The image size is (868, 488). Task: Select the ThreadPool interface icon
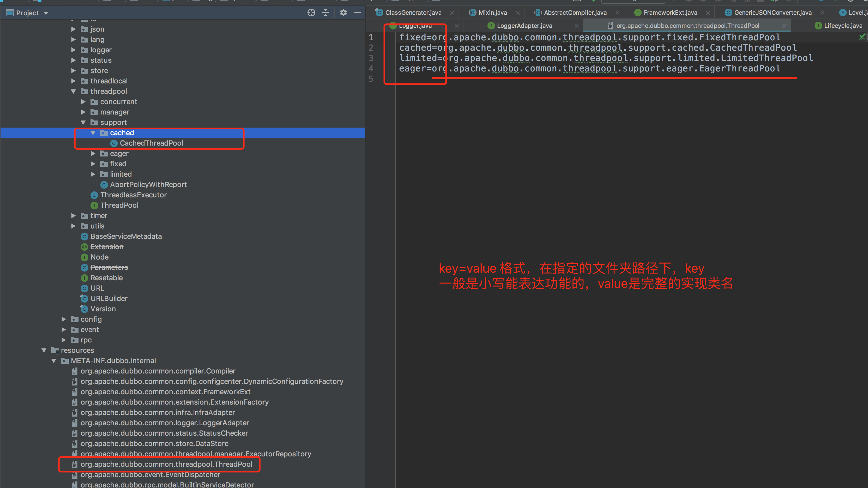click(x=94, y=205)
